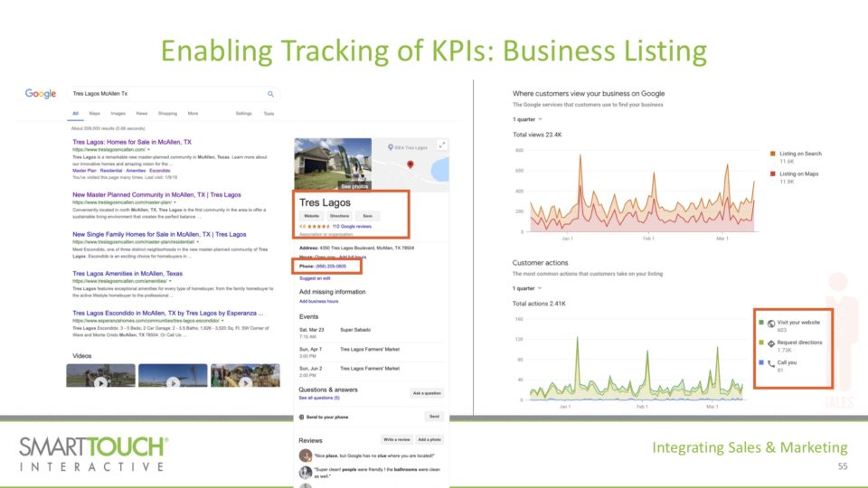Click the globe icon next to Visit your website
Screen dimensions: 868x488
tap(771, 324)
